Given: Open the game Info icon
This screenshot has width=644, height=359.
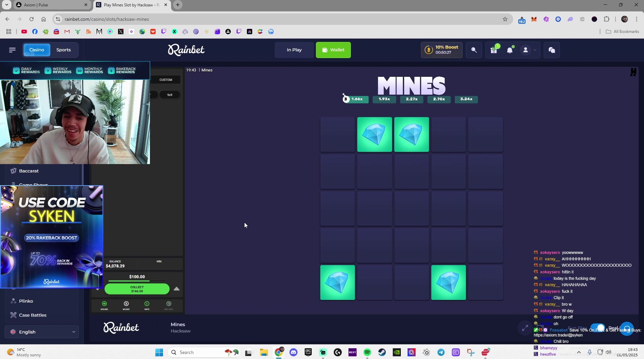Looking at the screenshot, I should pos(147,305).
